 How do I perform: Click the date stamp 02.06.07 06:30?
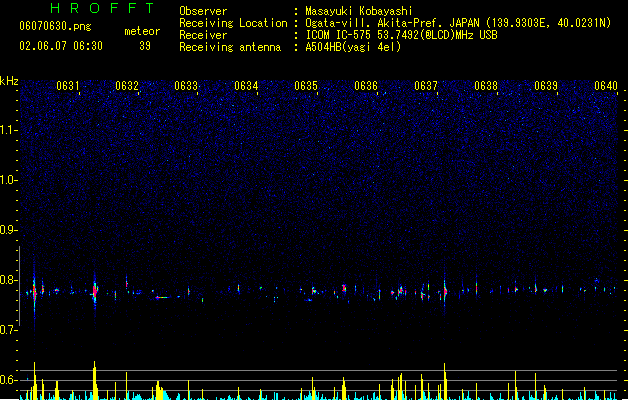click(61, 46)
